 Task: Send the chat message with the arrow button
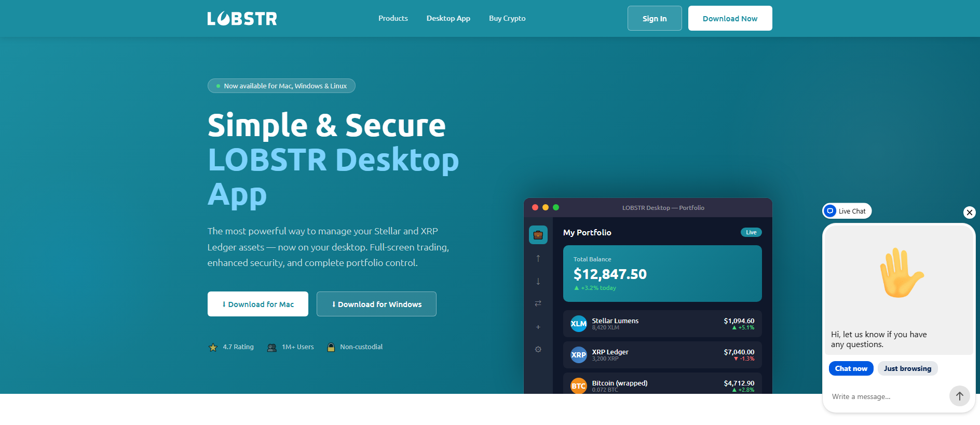point(960,396)
